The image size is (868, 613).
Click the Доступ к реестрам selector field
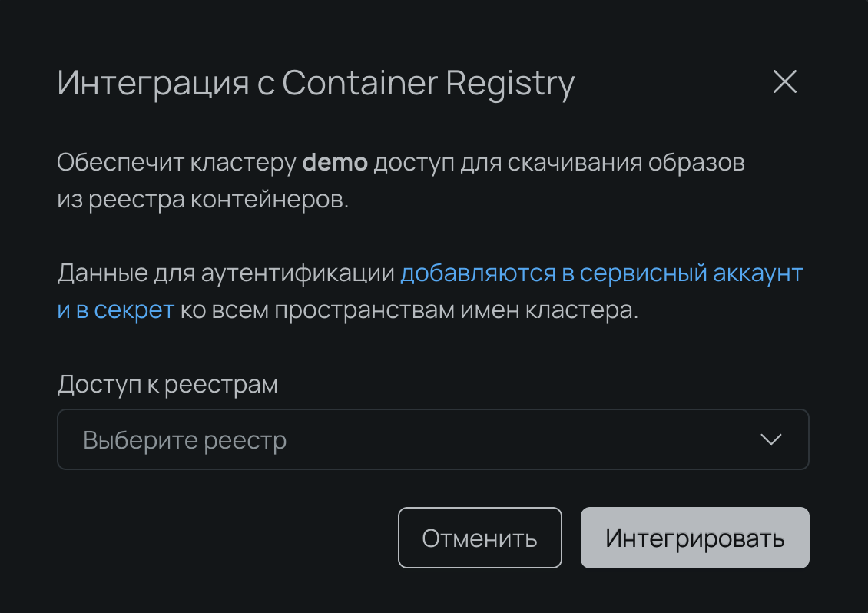(x=434, y=439)
